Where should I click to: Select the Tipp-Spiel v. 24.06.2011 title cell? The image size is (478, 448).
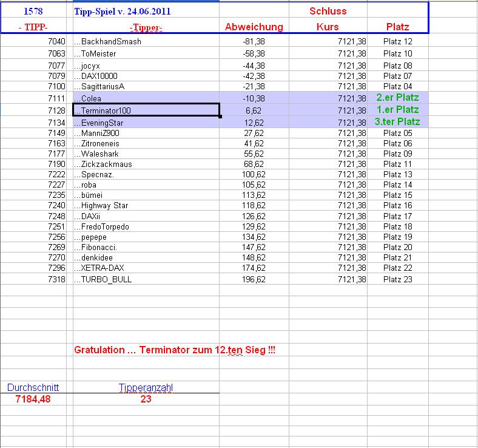[x=146, y=11]
